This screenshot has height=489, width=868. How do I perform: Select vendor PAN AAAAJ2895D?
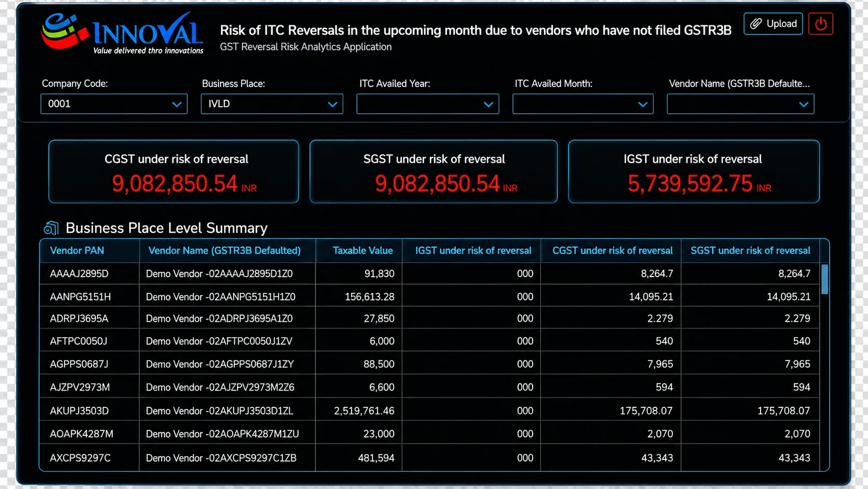pyautogui.click(x=79, y=274)
